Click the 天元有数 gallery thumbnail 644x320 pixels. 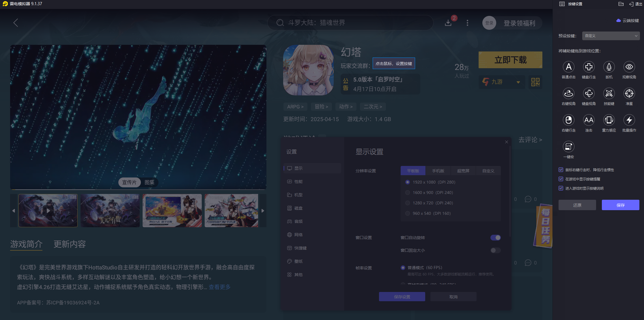click(x=110, y=210)
